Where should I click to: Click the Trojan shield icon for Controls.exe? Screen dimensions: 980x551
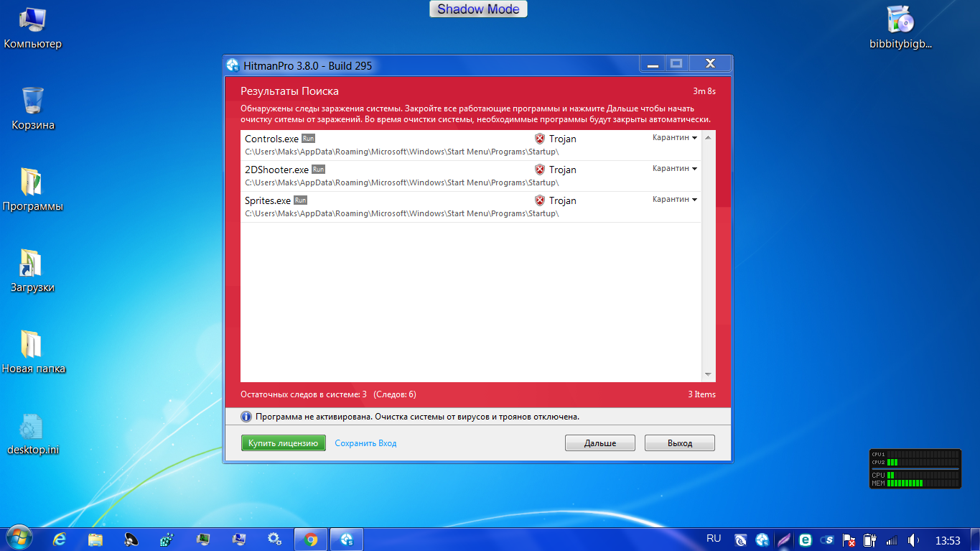540,139
